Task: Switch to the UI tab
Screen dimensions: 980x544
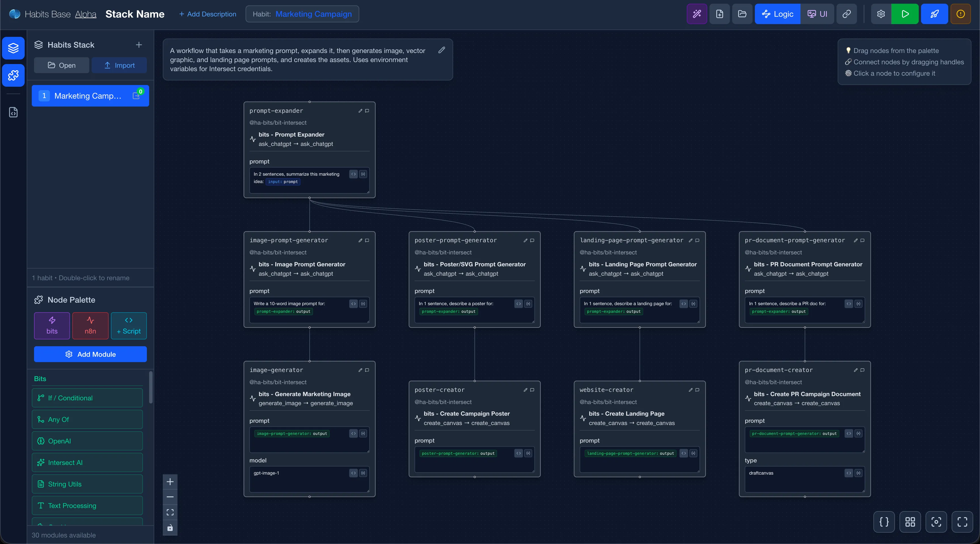Action: coord(817,14)
